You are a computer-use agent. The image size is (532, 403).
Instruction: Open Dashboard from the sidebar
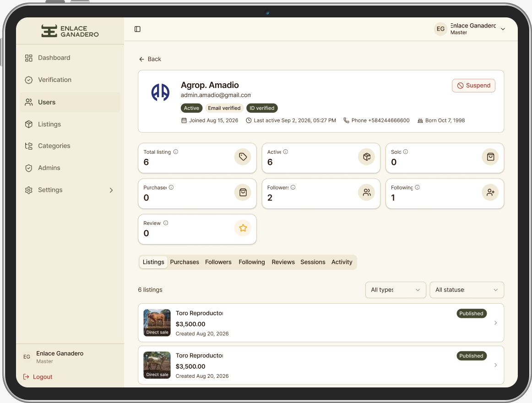coord(70,58)
